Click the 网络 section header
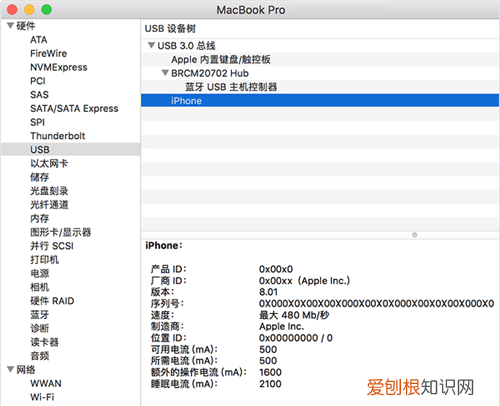Viewport: 500px width, 406px height. point(26,369)
